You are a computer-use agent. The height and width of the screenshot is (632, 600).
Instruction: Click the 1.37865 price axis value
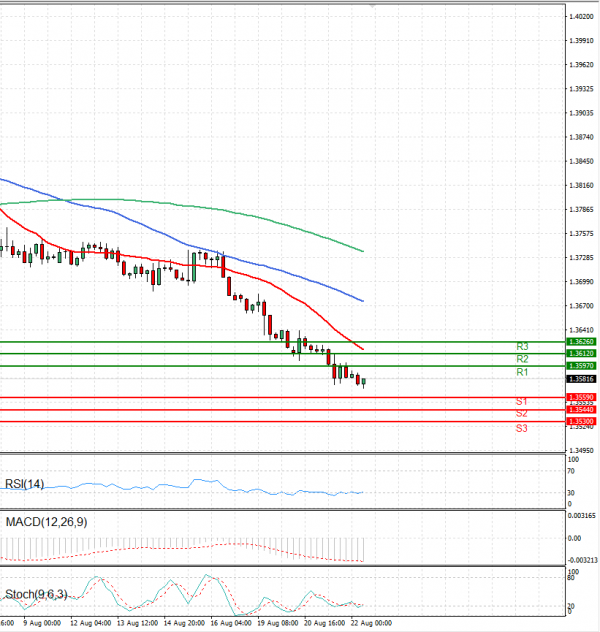click(x=581, y=210)
